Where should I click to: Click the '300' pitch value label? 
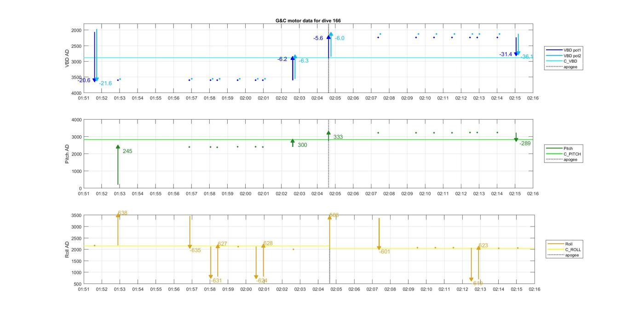click(302, 145)
